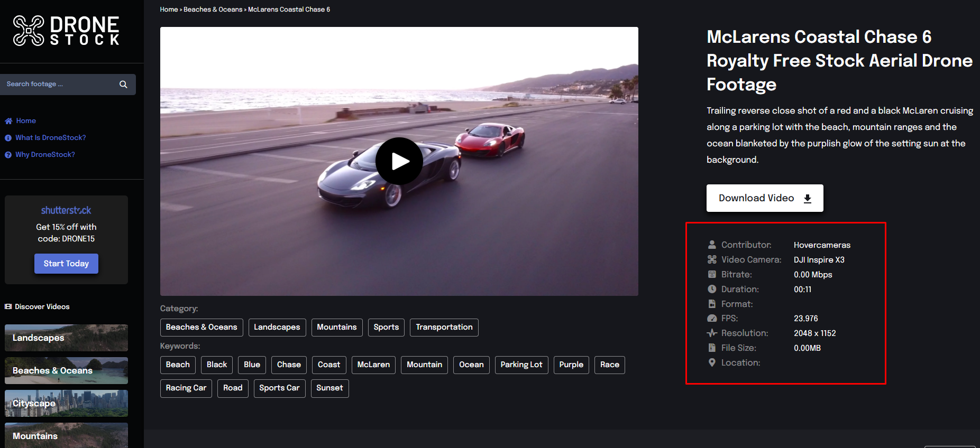Play the McLarens video
The image size is (980, 448).
[399, 161]
